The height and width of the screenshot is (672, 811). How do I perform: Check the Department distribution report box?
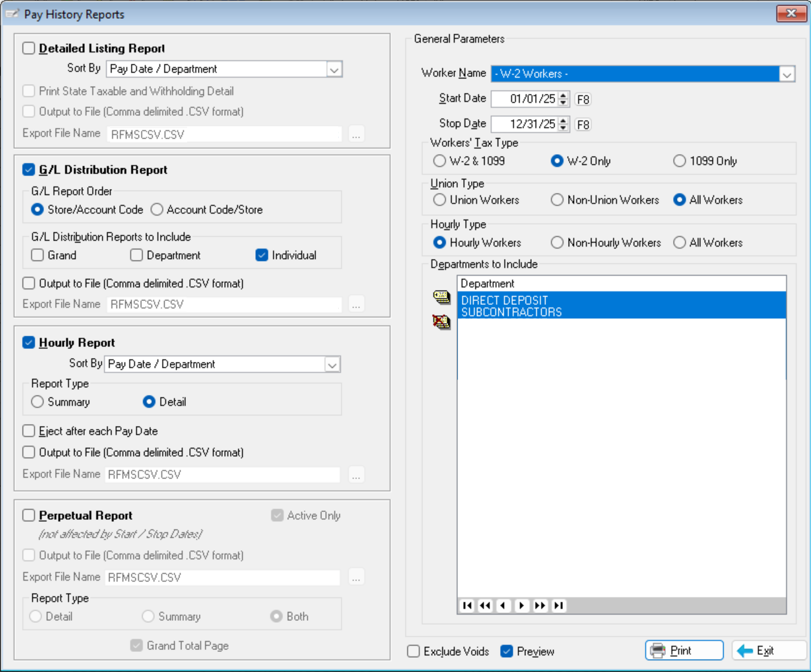click(x=137, y=255)
